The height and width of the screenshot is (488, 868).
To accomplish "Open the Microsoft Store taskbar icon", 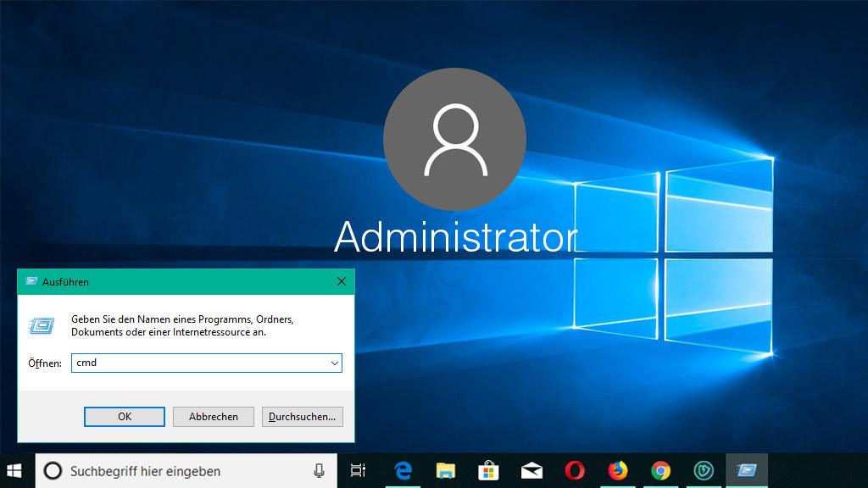I will 488,471.
